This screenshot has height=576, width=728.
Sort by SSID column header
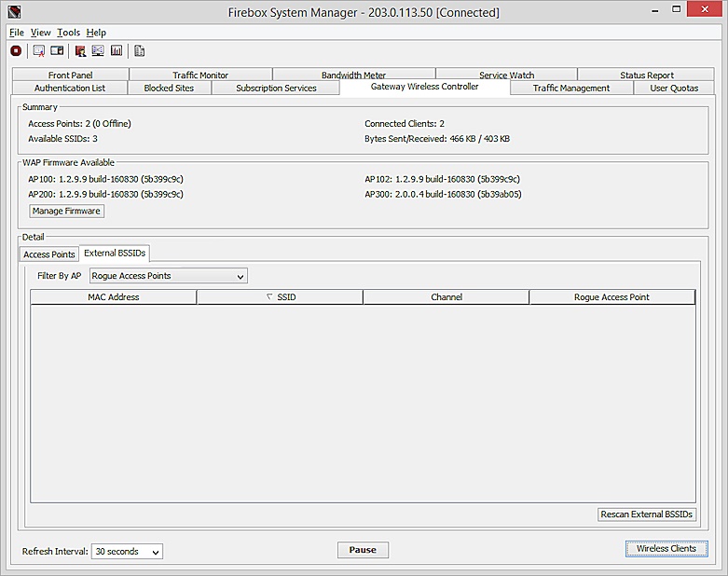280,297
